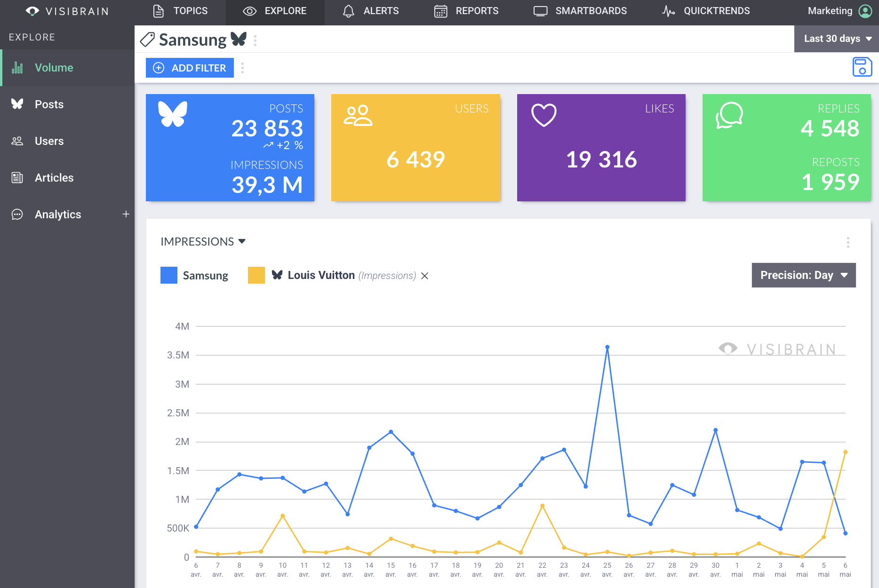Click the Users people icon in sidebar

17,141
